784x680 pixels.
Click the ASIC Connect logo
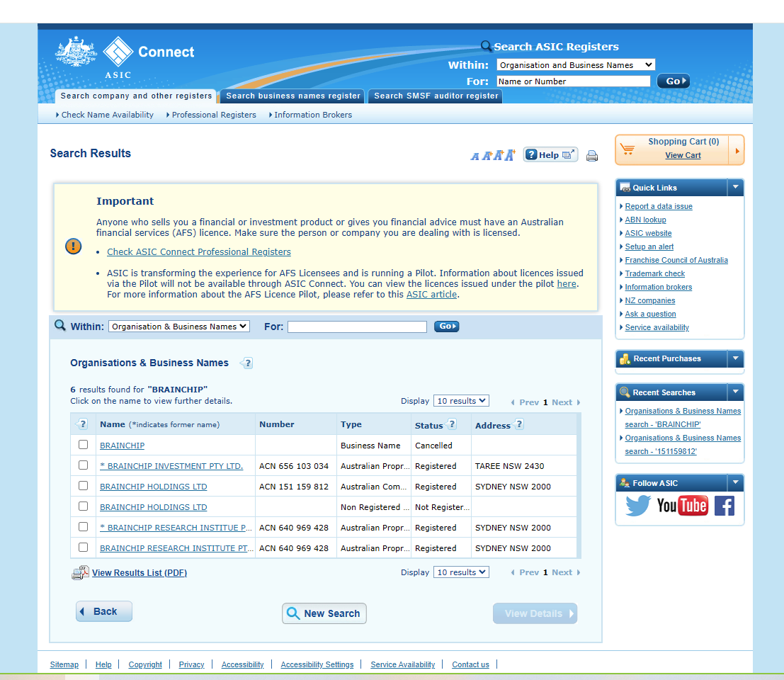125,57
